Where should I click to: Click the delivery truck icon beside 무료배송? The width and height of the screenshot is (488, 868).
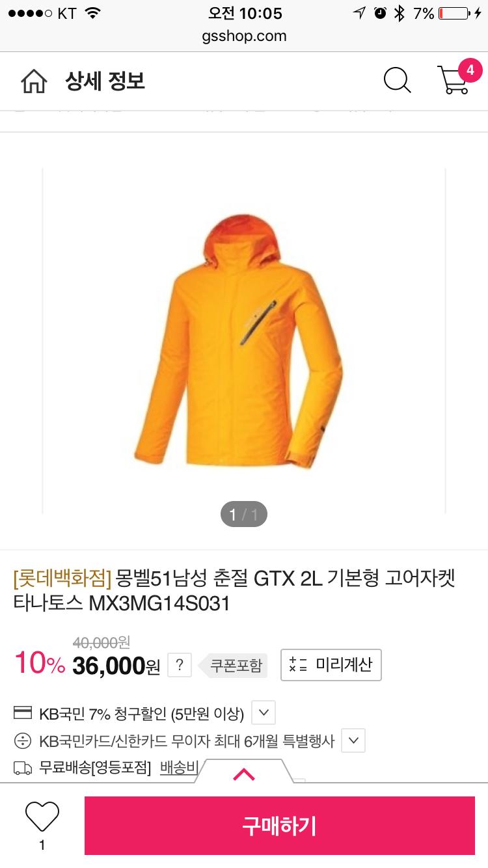click(x=23, y=768)
